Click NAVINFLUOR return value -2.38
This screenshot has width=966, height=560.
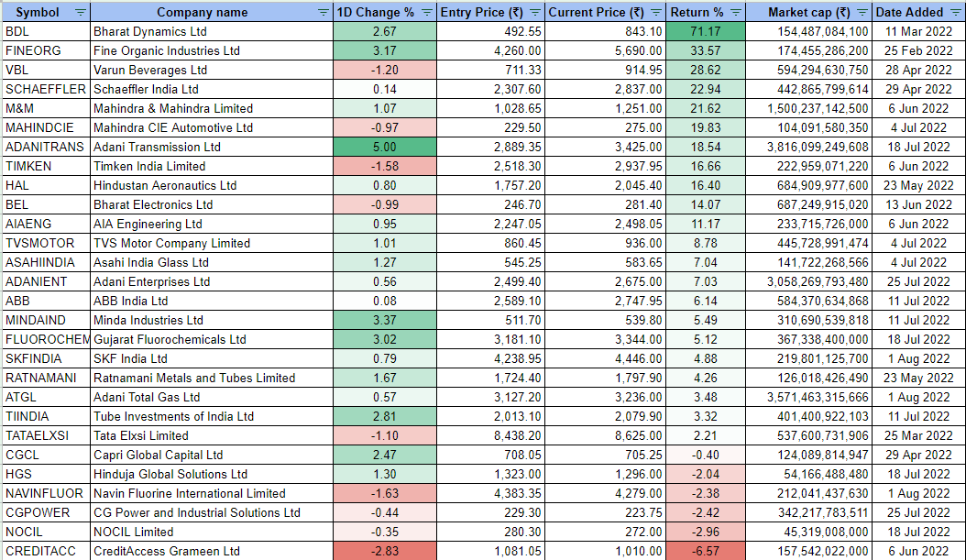[x=706, y=493]
